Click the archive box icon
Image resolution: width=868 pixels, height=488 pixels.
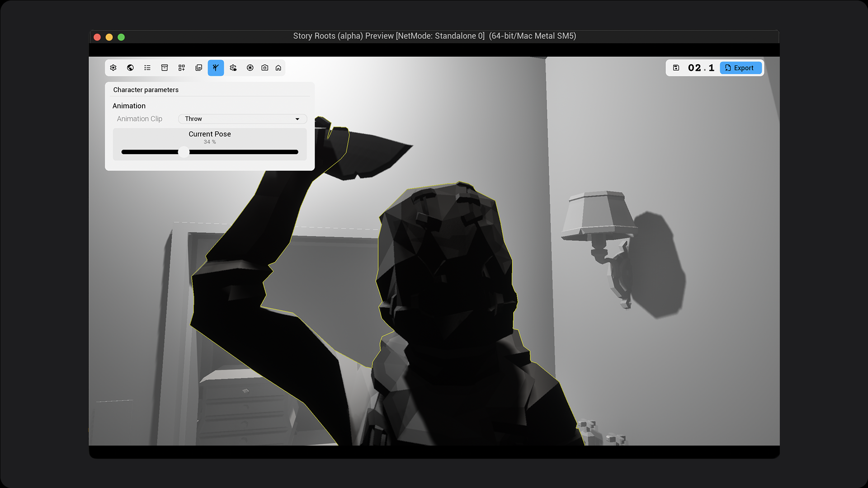(x=165, y=68)
